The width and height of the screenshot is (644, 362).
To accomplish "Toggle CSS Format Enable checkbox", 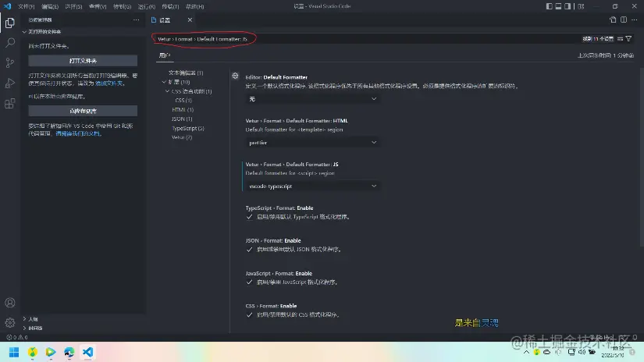I will [249, 315].
